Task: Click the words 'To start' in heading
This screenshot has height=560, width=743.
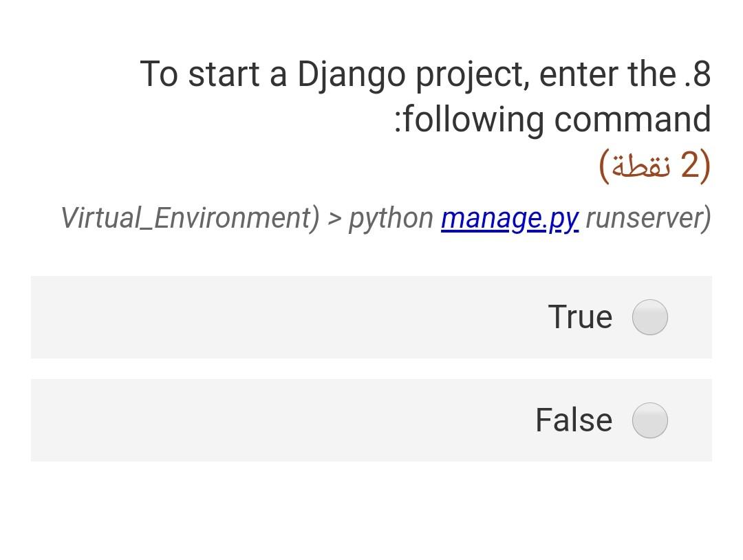Action: pyautogui.click(x=200, y=74)
